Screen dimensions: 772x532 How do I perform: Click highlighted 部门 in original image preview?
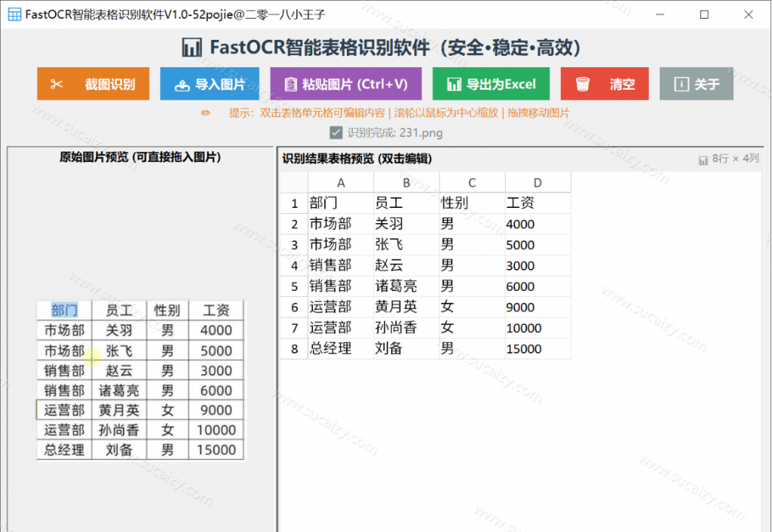point(65,310)
